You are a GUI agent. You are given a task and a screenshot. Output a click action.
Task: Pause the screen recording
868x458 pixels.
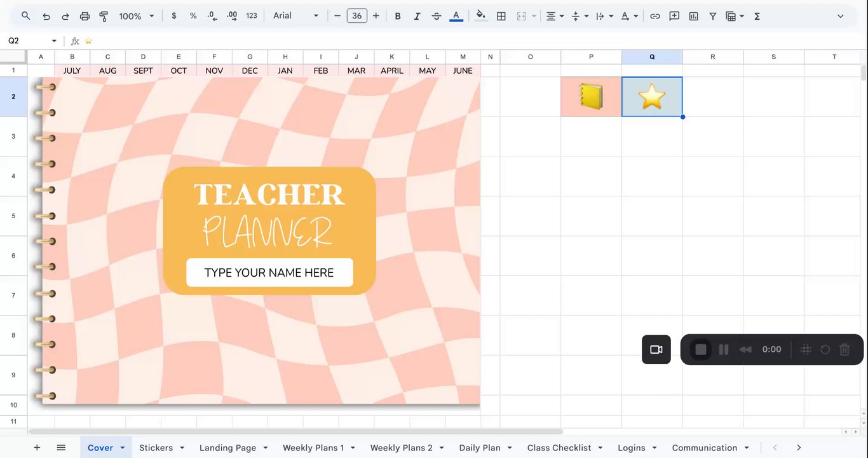pyautogui.click(x=724, y=349)
